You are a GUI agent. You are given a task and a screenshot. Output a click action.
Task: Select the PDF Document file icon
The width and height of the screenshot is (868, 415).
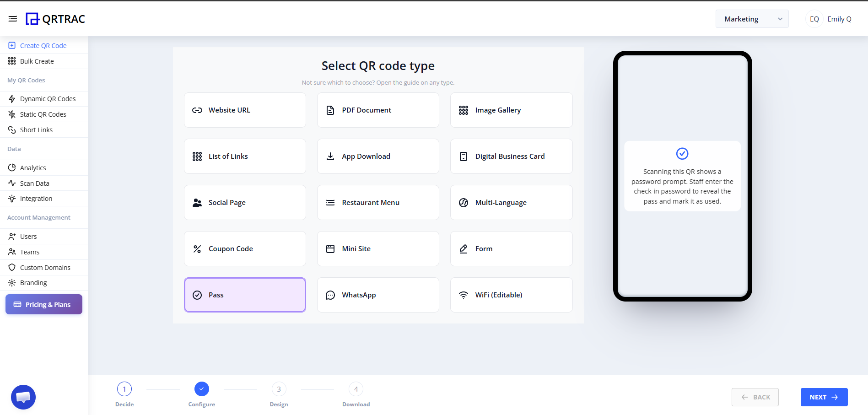pyautogui.click(x=330, y=110)
